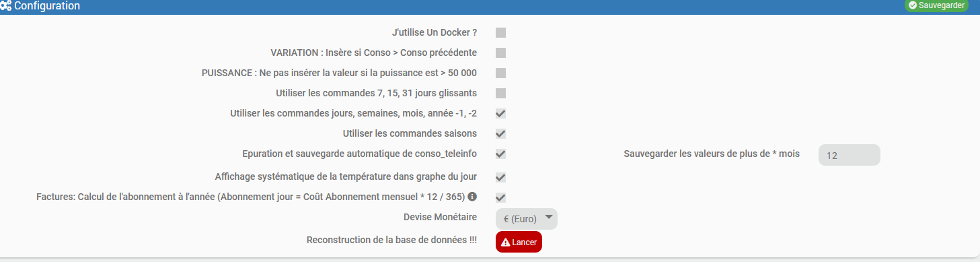Disable the commandes saisons checkbox
The width and height of the screenshot is (980, 262).
pyautogui.click(x=501, y=133)
